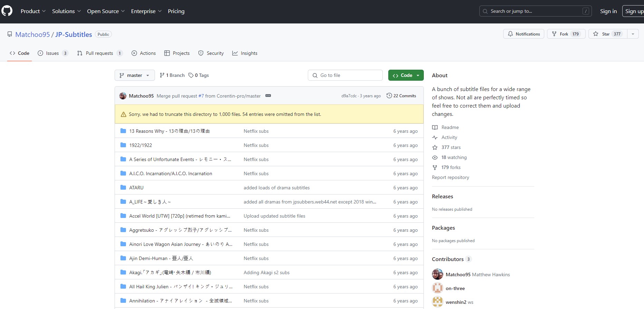Open the green Code dropdown button
The height and width of the screenshot is (309, 644).
406,75
